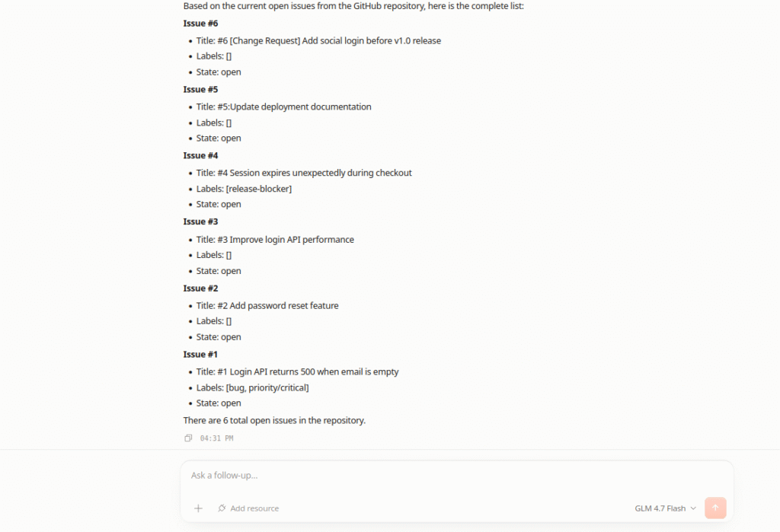Viewport: 780px width, 532px height.
Task: Click the plus attachment icon
Action: [x=198, y=508]
